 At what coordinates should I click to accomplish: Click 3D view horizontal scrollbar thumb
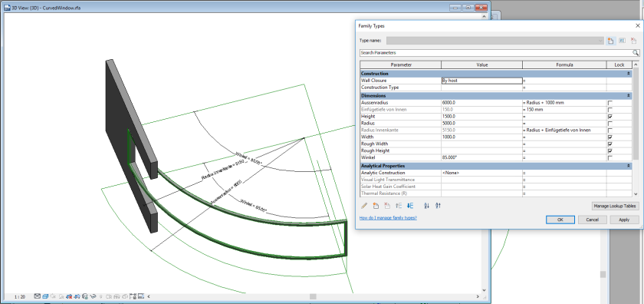pyautogui.click(x=313, y=296)
